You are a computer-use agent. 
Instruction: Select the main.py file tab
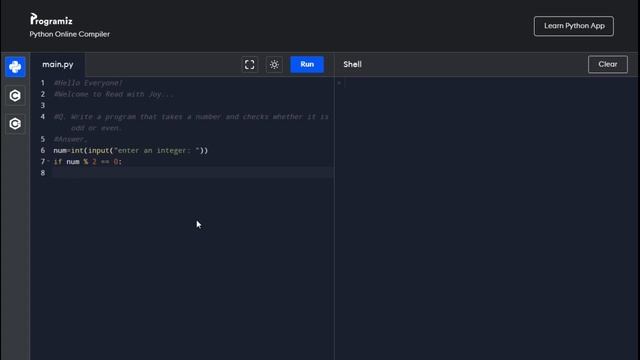pyautogui.click(x=58, y=64)
